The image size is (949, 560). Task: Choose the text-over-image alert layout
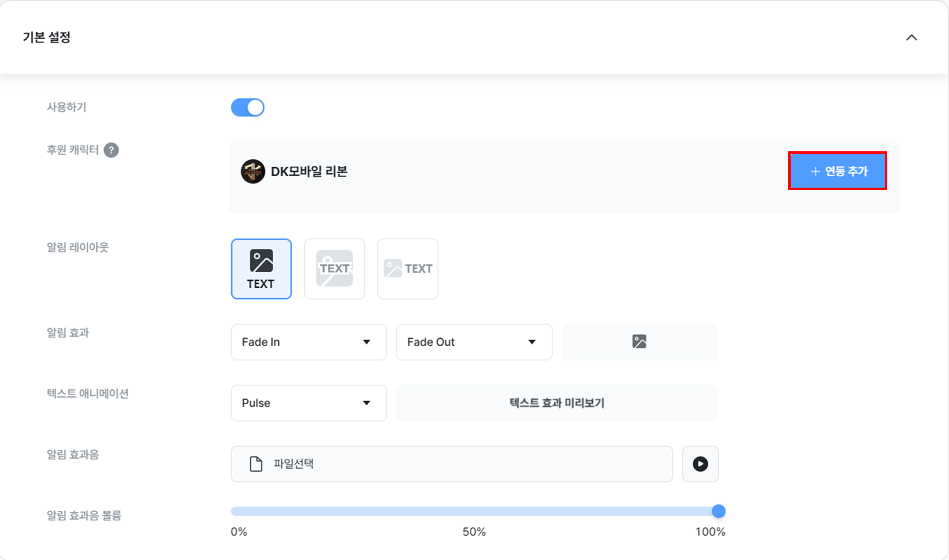coord(334,269)
